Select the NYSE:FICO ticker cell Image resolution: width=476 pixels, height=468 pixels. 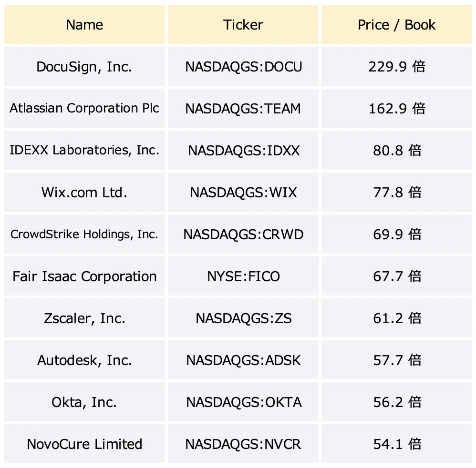pyautogui.click(x=243, y=276)
